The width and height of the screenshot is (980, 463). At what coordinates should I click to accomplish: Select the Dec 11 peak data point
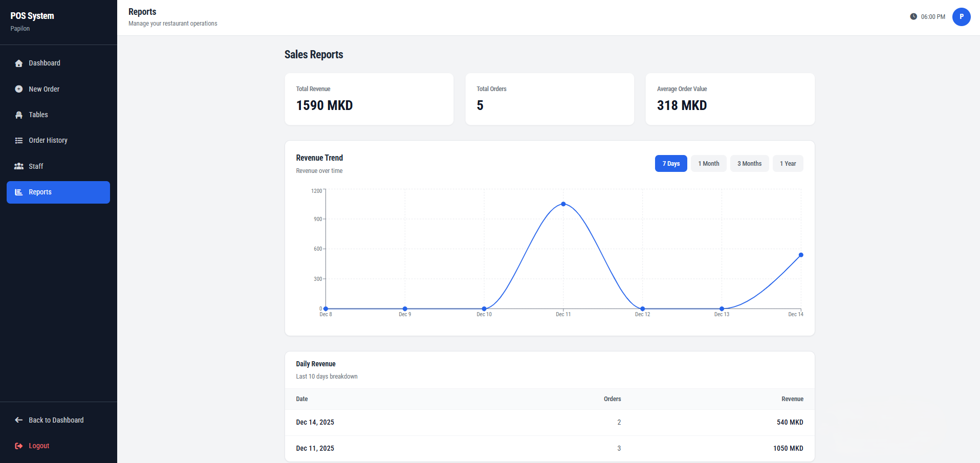(563, 204)
